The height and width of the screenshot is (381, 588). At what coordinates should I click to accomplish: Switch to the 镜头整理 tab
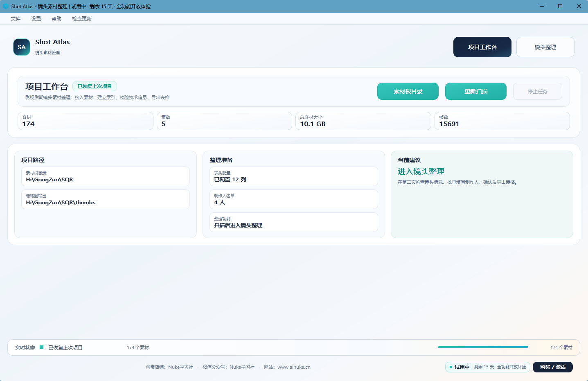click(545, 47)
